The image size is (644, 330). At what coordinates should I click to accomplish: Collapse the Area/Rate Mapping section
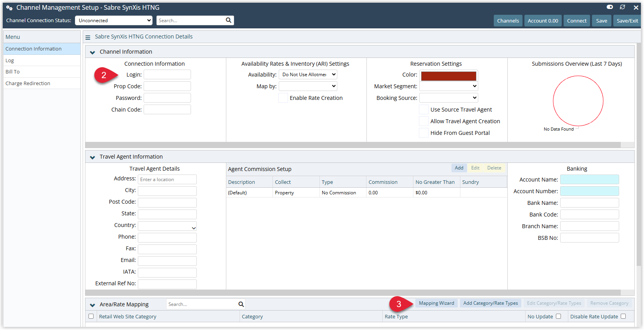pos(92,305)
